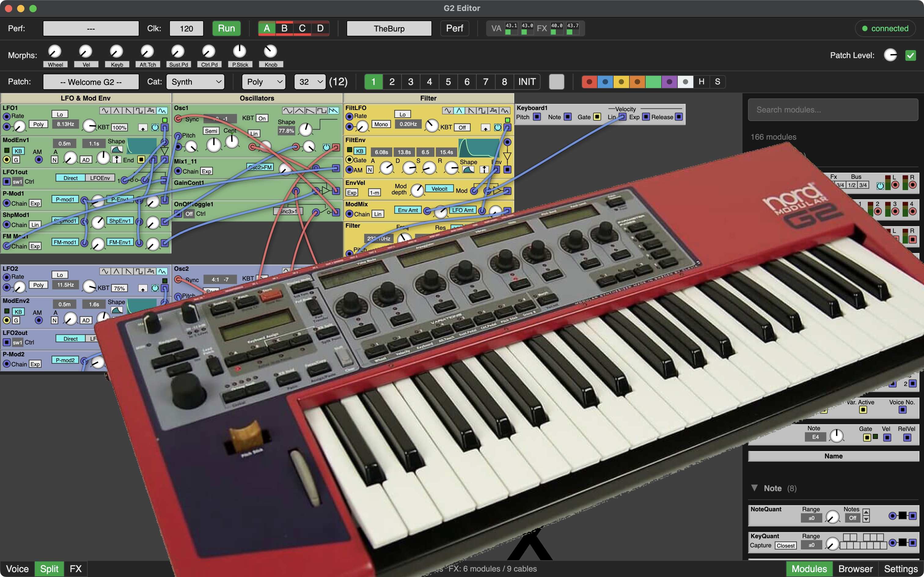Toggle FiltLFO KBT Off button

[x=462, y=127]
